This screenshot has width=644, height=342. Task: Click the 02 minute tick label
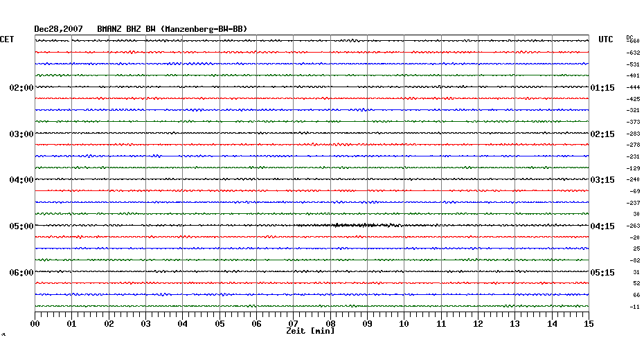[109, 323]
